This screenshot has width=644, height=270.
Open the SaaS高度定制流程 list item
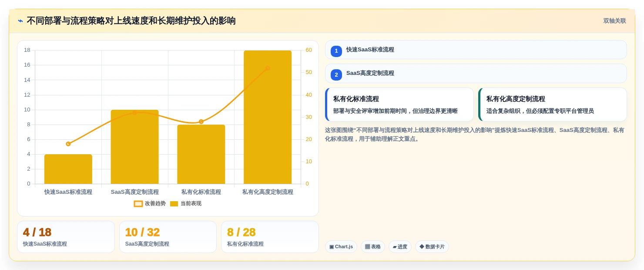click(476, 73)
